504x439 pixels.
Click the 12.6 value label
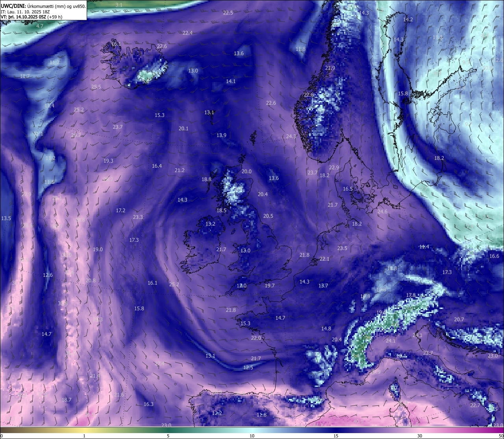point(48,275)
